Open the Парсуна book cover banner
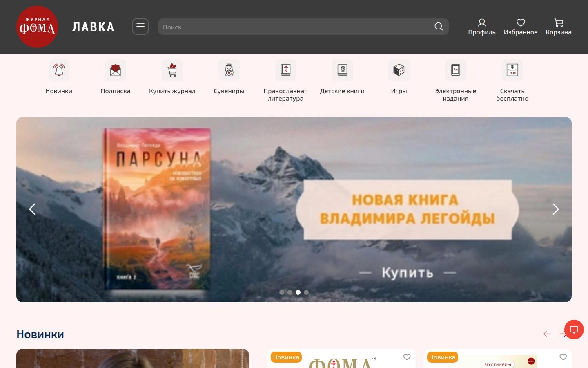 (x=157, y=209)
